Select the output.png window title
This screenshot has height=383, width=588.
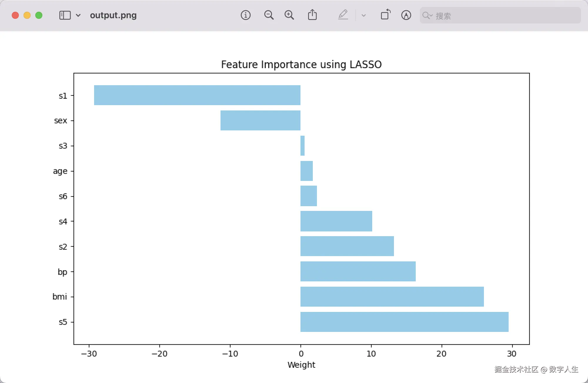(113, 15)
